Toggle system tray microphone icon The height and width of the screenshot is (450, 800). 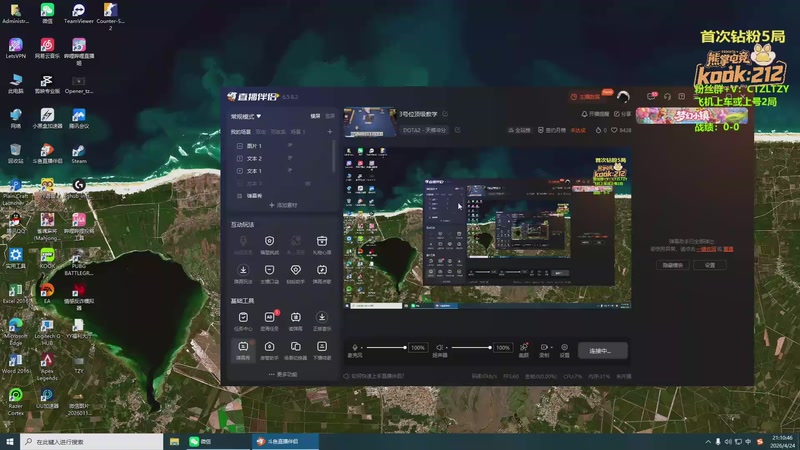718,441
